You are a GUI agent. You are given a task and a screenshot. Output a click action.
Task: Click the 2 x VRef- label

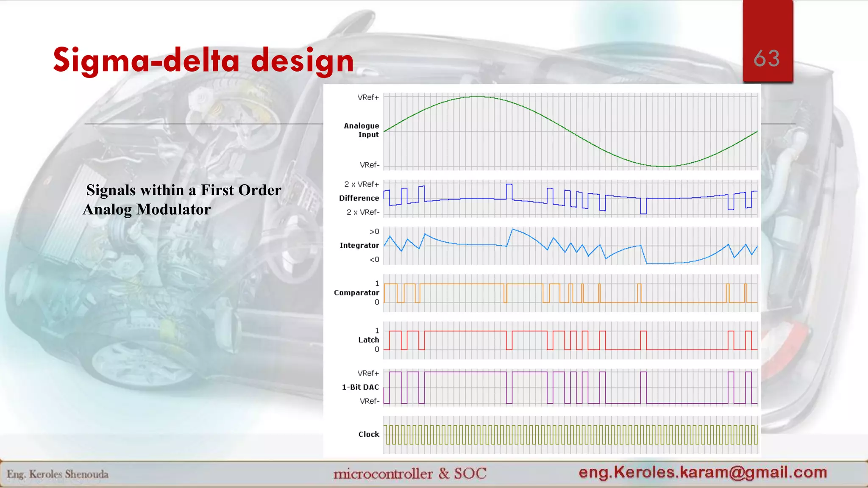point(363,212)
